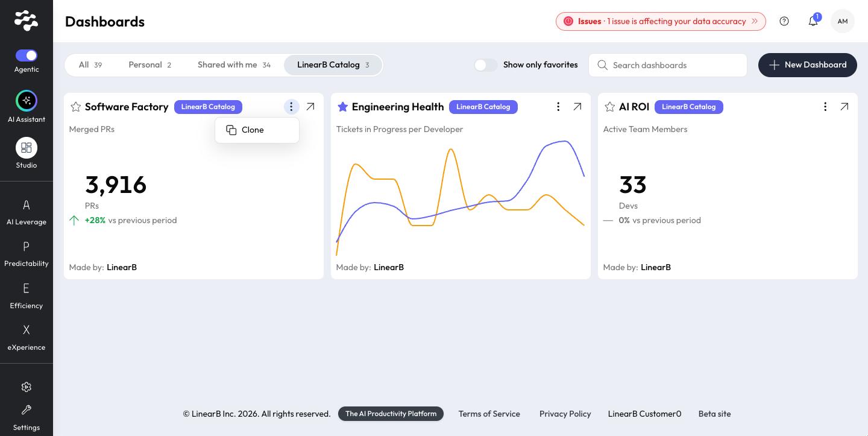Focus the Search dashboards field

[668, 65]
